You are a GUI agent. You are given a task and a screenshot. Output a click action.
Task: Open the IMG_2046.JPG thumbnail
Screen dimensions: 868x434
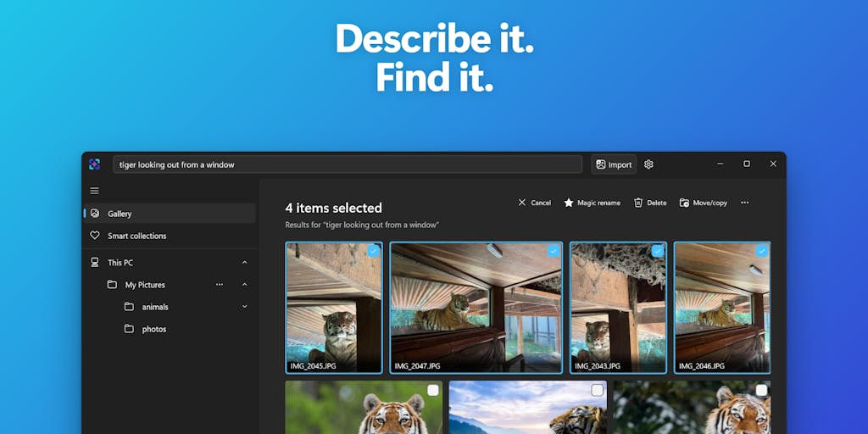[x=722, y=307]
